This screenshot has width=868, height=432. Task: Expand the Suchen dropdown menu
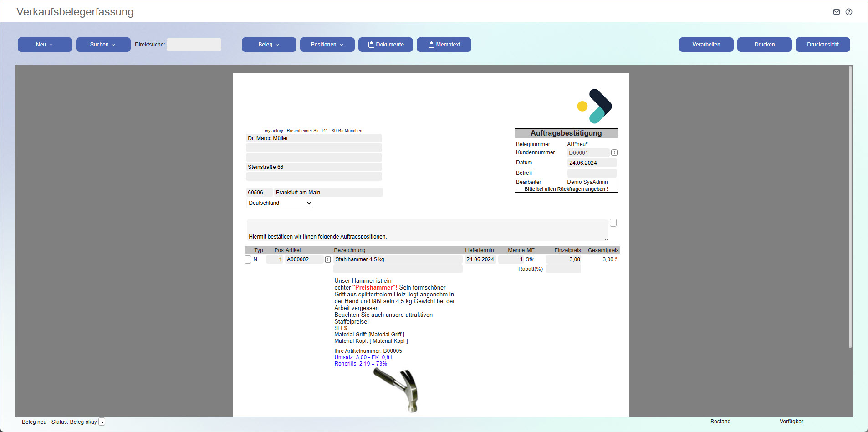click(x=103, y=45)
